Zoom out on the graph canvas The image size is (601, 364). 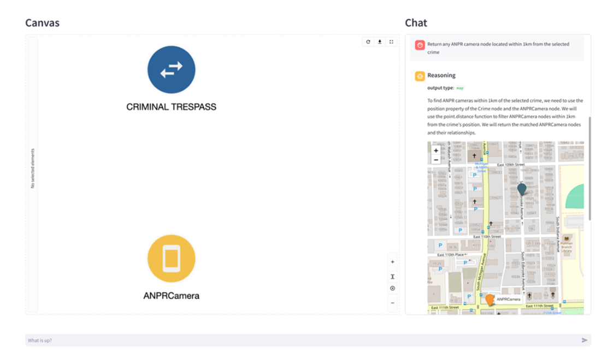pos(392,303)
